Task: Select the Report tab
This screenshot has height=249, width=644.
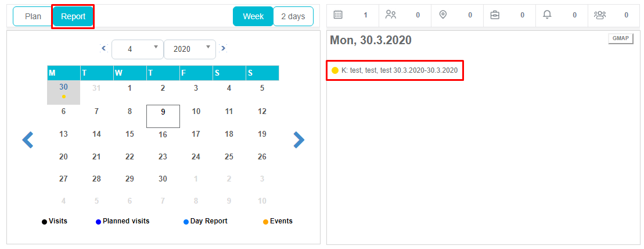Action: tap(73, 16)
